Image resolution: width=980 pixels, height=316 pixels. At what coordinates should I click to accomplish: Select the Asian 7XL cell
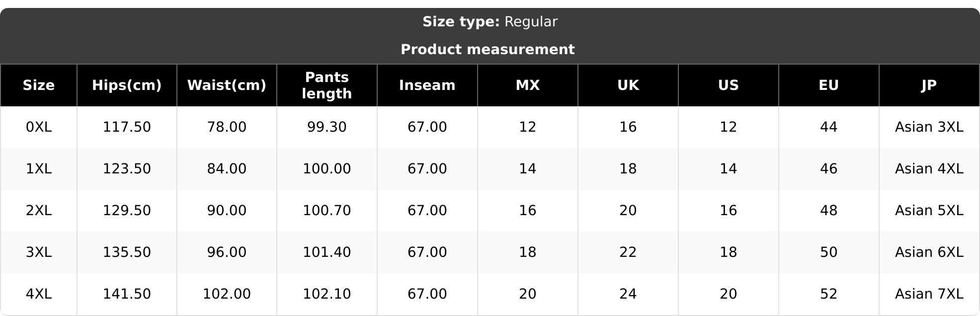(x=929, y=294)
